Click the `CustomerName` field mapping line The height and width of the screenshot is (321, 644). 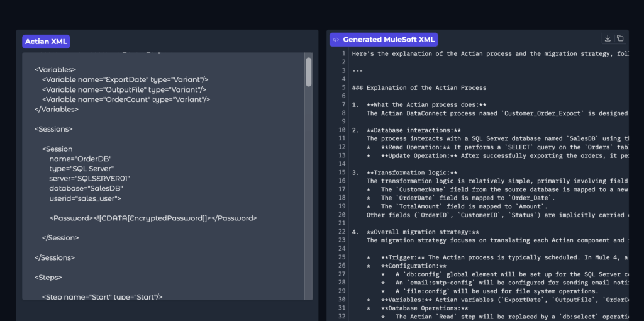tap(497, 189)
